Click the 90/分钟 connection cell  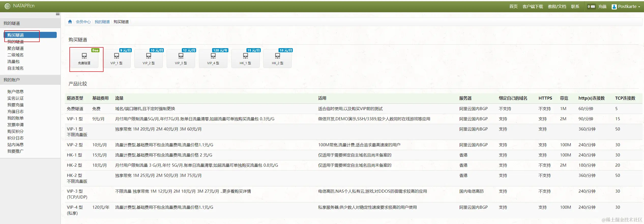[586, 119]
